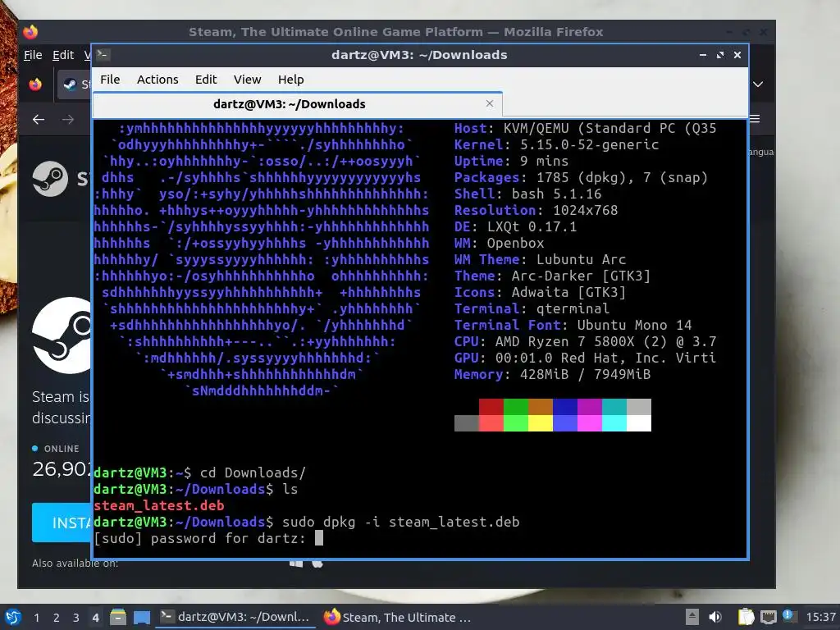Image resolution: width=840 pixels, height=630 pixels.
Task: Click the Kernel: 5.15.0-52-generic line
Action: tap(557, 144)
